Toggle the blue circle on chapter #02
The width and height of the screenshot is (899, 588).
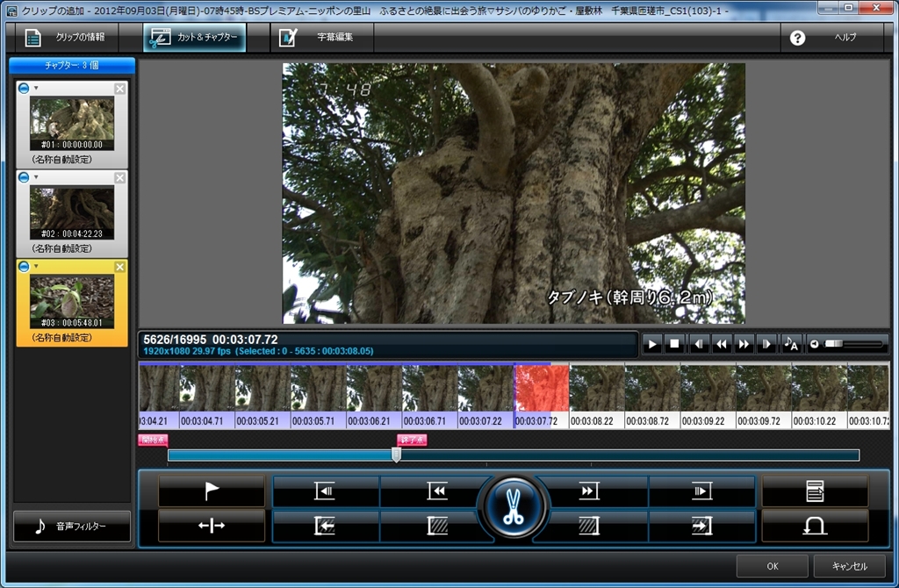[24, 177]
